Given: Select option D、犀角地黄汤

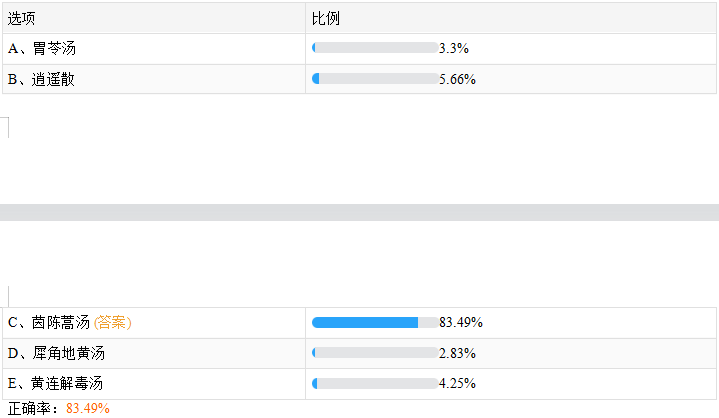Looking at the screenshot, I should (55, 353).
